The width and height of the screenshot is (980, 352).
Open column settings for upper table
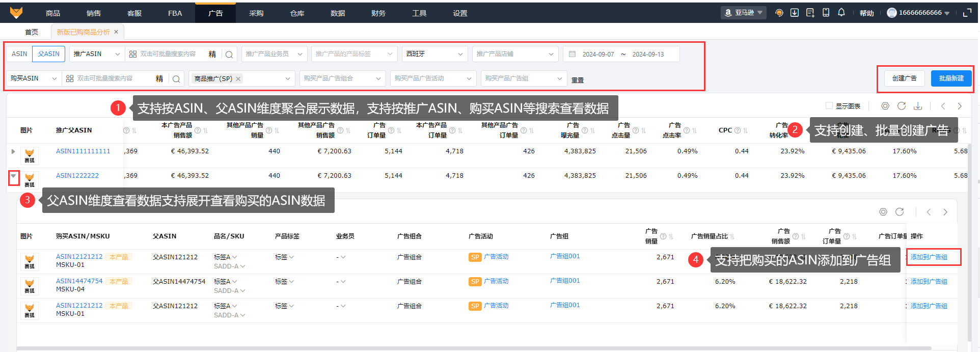tap(885, 106)
